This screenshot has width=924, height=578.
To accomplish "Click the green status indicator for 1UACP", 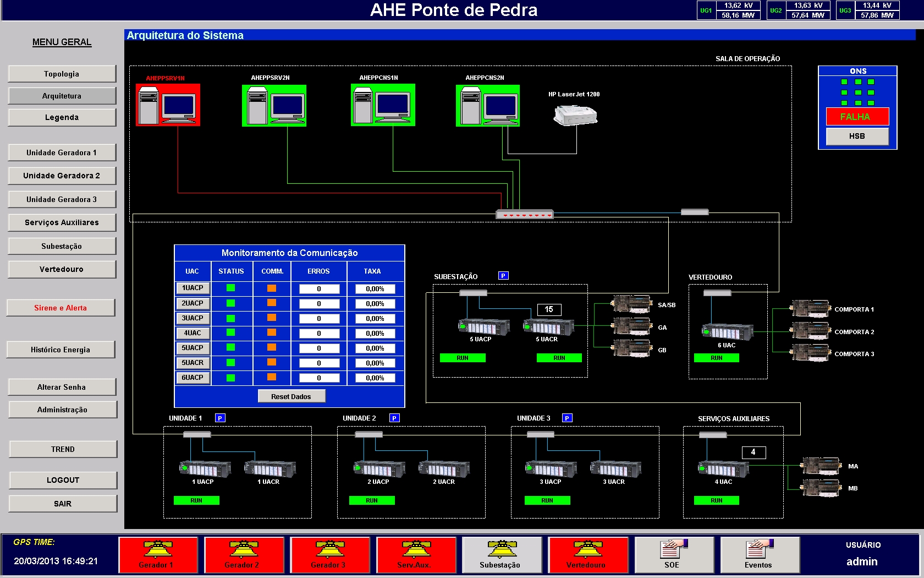I will point(230,288).
